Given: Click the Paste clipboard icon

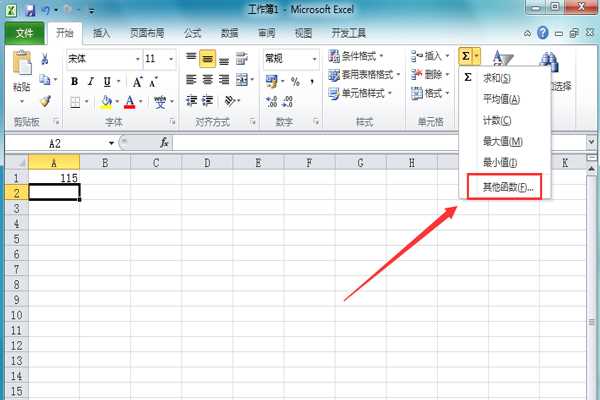Looking at the screenshot, I should [x=22, y=63].
